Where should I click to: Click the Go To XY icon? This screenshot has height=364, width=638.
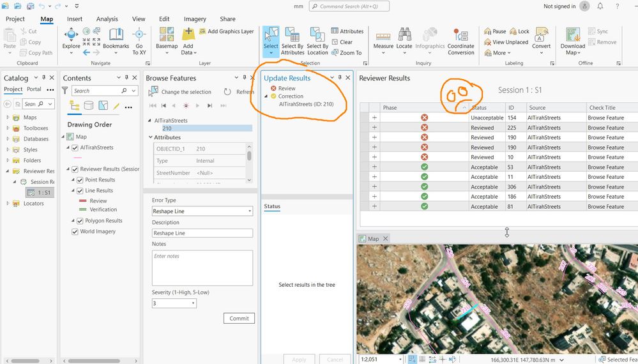pyautogui.click(x=139, y=34)
